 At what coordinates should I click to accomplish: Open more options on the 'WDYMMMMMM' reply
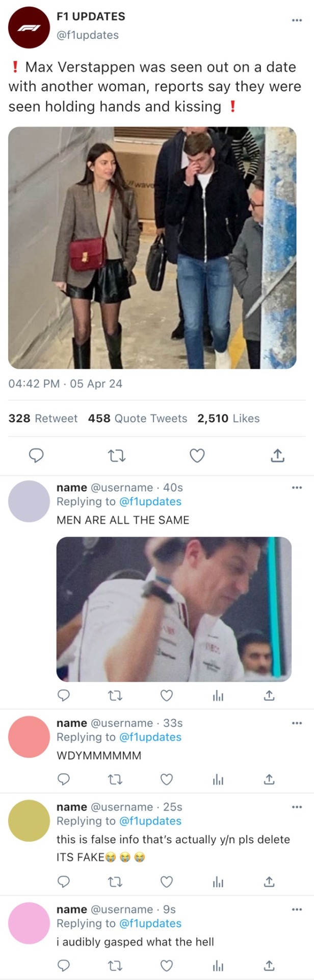click(297, 723)
